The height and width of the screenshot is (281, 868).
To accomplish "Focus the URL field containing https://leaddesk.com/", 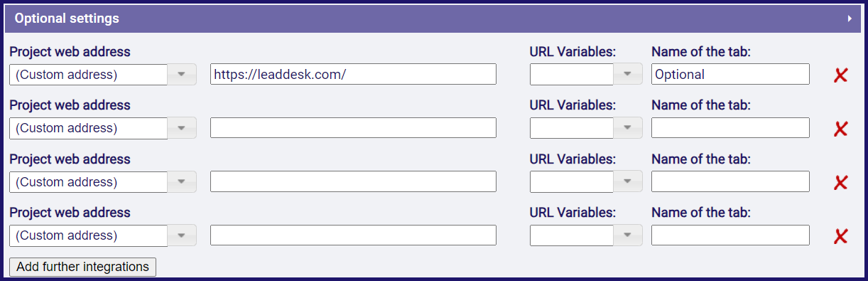I will click(x=353, y=74).
